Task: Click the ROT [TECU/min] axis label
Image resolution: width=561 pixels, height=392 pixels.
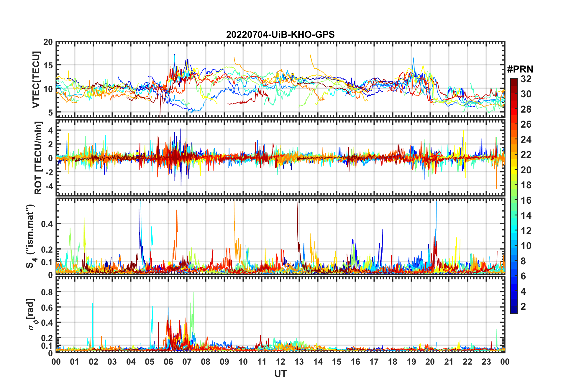Action: [x=38, y=158]
